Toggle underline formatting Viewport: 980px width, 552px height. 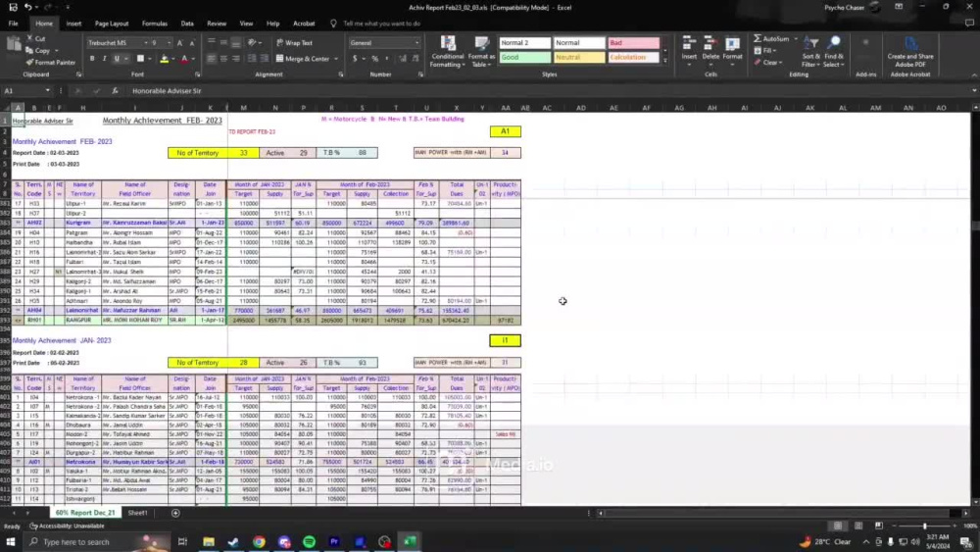tap(117, 59)
